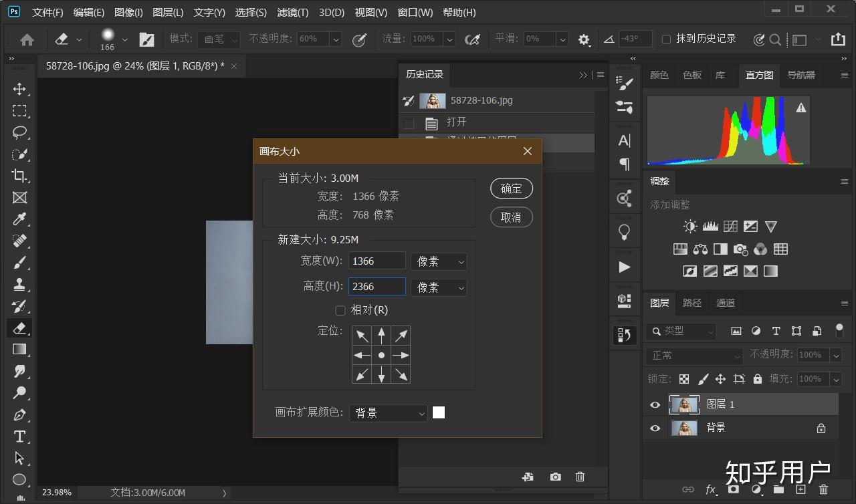The width and height of the screenshot is (856, 504).
Task: Select the History Brush tool
Action: click(19, 306)
